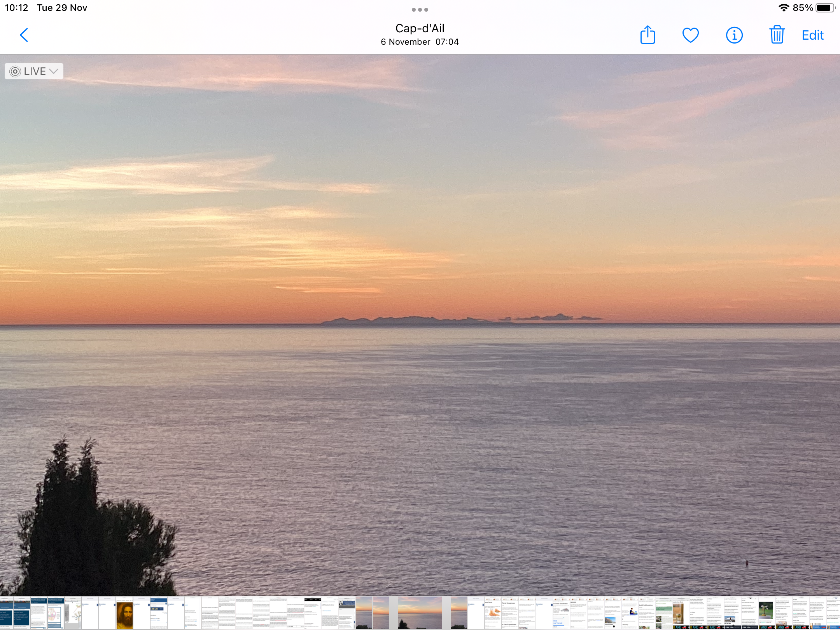Select the sunset thumbnail left of current photo
The image size is (840, 630).
381,614
